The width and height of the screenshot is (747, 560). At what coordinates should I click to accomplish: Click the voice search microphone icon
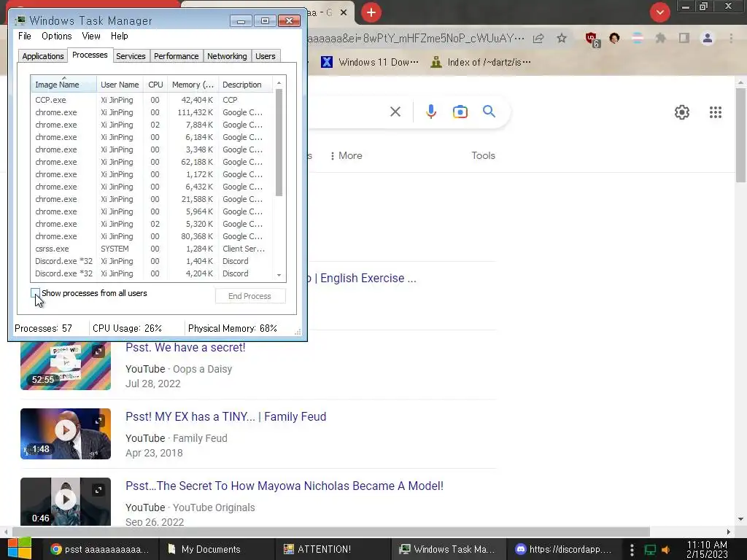coord(430,112)
